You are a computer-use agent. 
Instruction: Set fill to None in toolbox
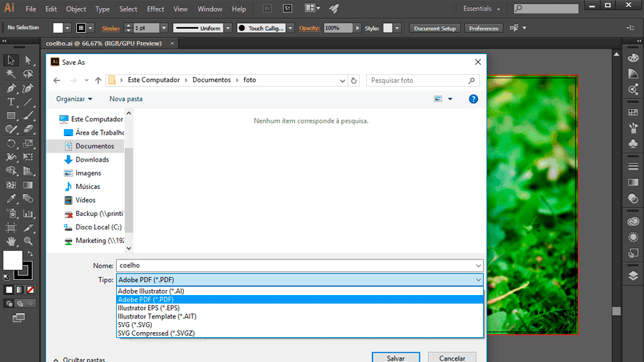point(30,290)
